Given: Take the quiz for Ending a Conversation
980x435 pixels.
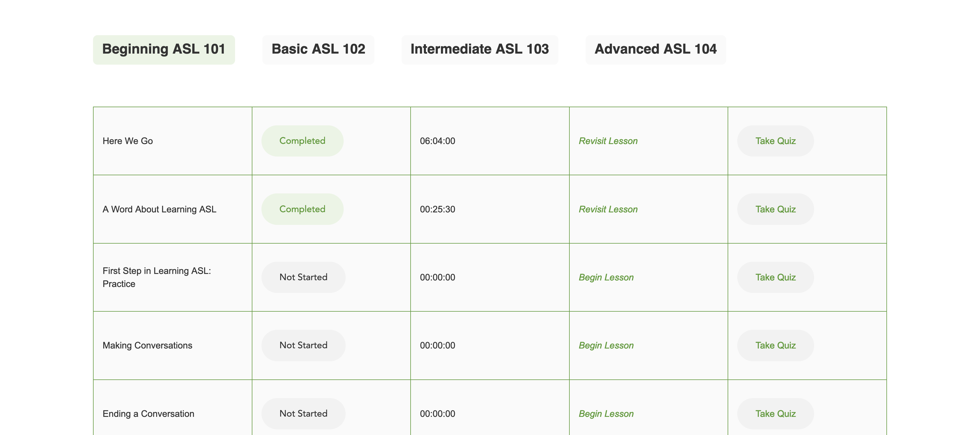Looking at the screenshot, I should (x=776, y=413).
